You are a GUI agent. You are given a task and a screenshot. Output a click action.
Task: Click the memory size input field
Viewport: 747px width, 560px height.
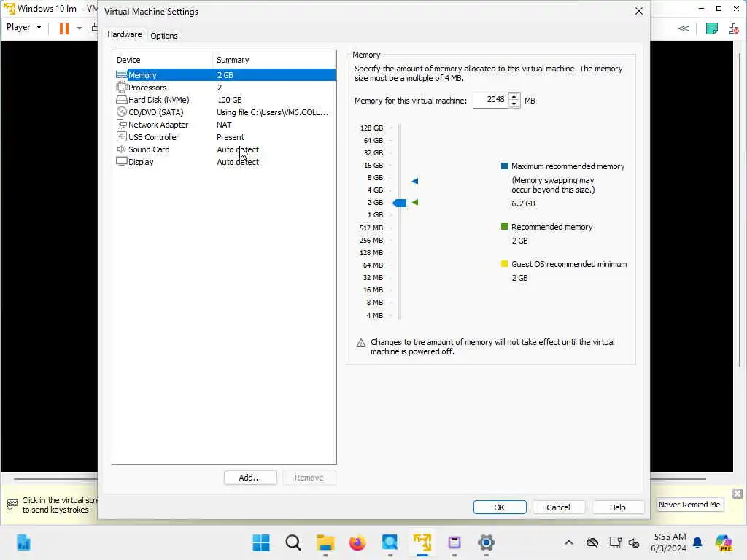tap(491, 100)
